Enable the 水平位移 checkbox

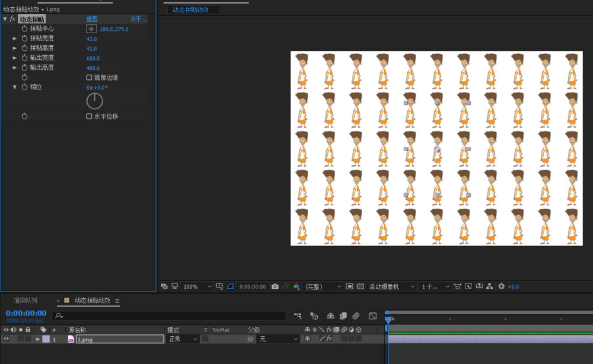(x=89, y=117)
